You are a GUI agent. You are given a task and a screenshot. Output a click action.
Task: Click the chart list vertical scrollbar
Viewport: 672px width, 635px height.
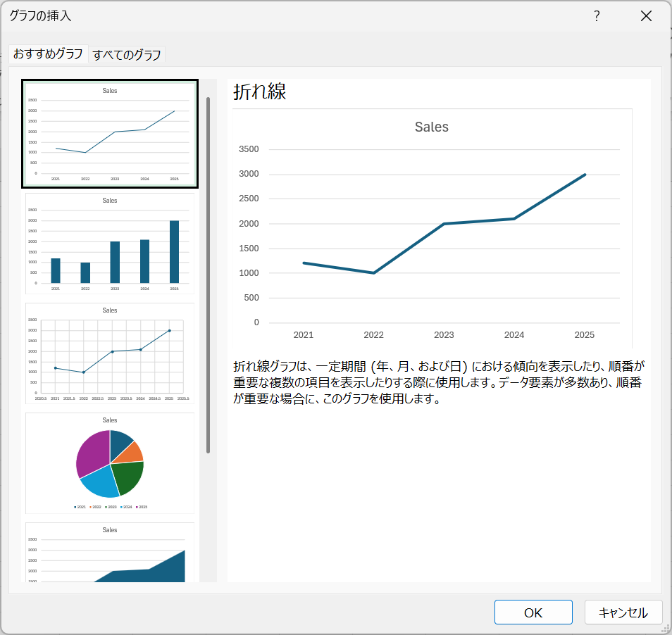pyautogui.click(x=208, y=275)
